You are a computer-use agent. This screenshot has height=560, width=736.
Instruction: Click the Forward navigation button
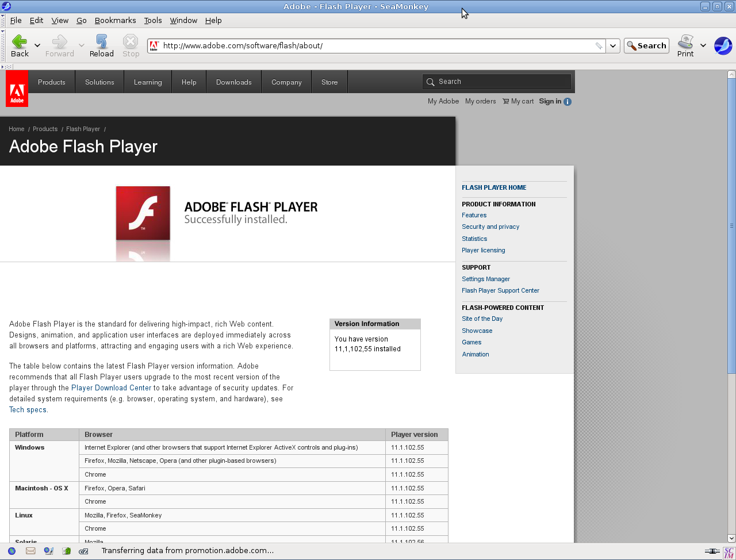click(60, 46)
